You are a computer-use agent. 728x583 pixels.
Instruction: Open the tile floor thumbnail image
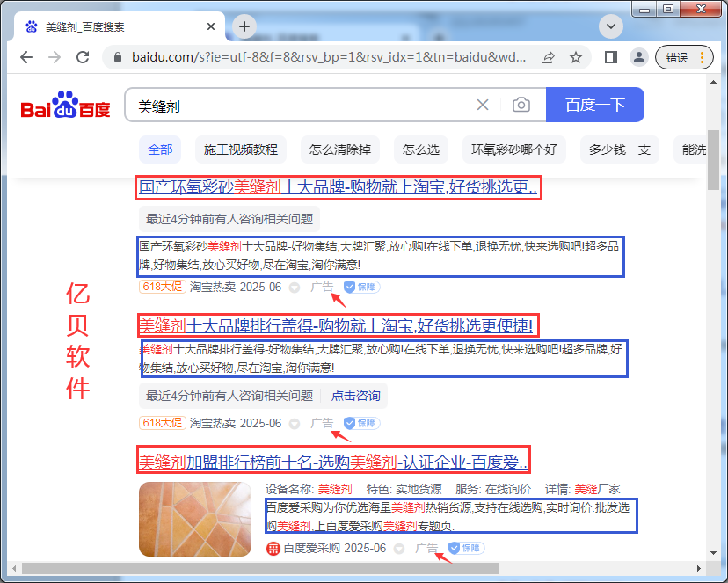195,519
